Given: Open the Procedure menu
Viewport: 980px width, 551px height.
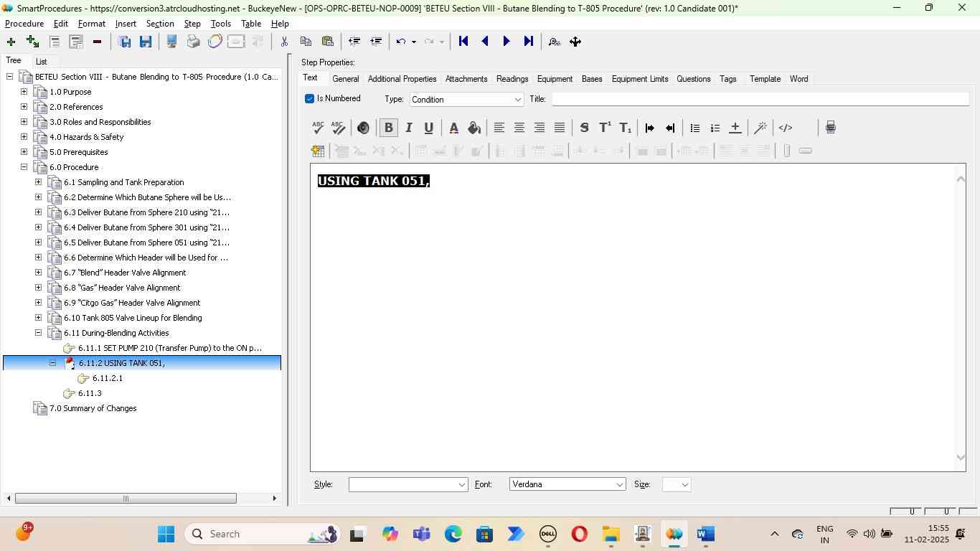Looking at the screenshot, I should [24, 24].
